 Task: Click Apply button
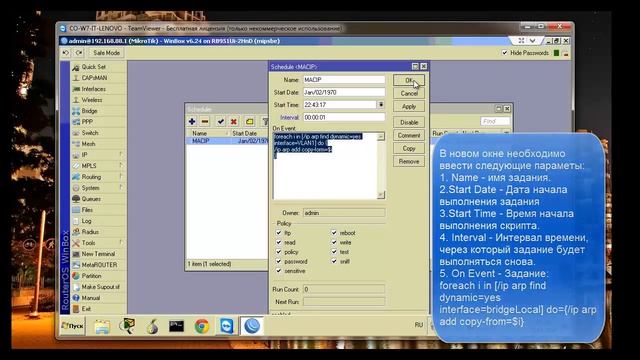click(x=409, y=107)
